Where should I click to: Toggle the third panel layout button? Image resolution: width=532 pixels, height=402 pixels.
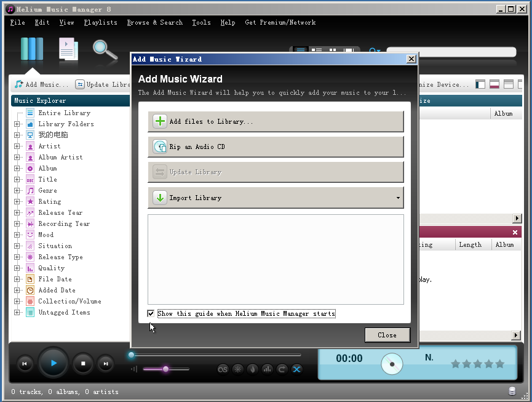click(x=509, y=84)
